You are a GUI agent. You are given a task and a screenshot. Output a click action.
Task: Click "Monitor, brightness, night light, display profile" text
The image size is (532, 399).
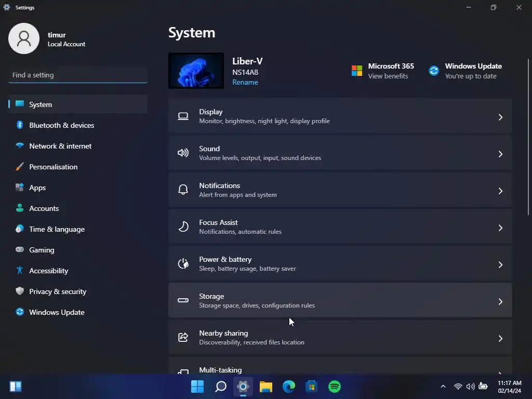(264, 121)
